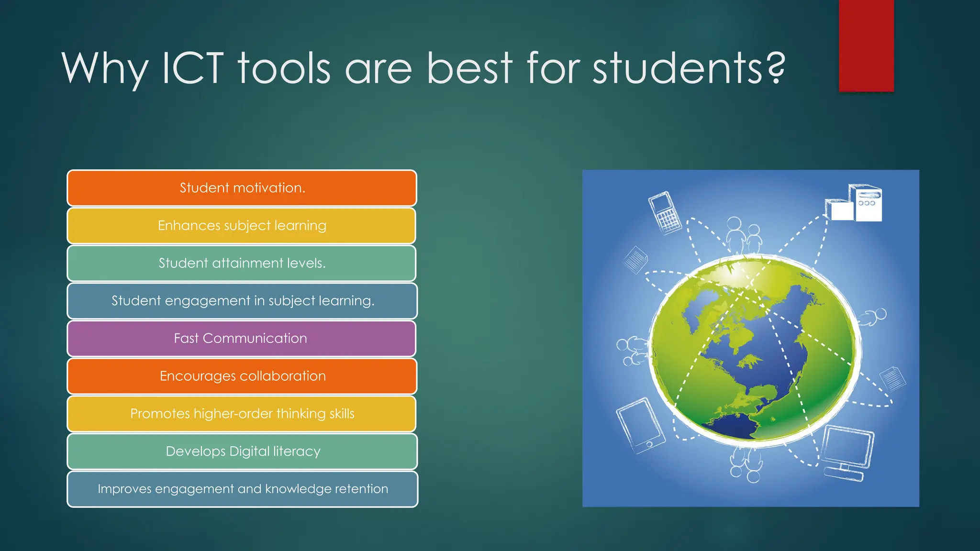Viewport: 980px width, 551px height.
Task: Select the 'Develops Digital literacy' box
Action: [x=242, y=451]
